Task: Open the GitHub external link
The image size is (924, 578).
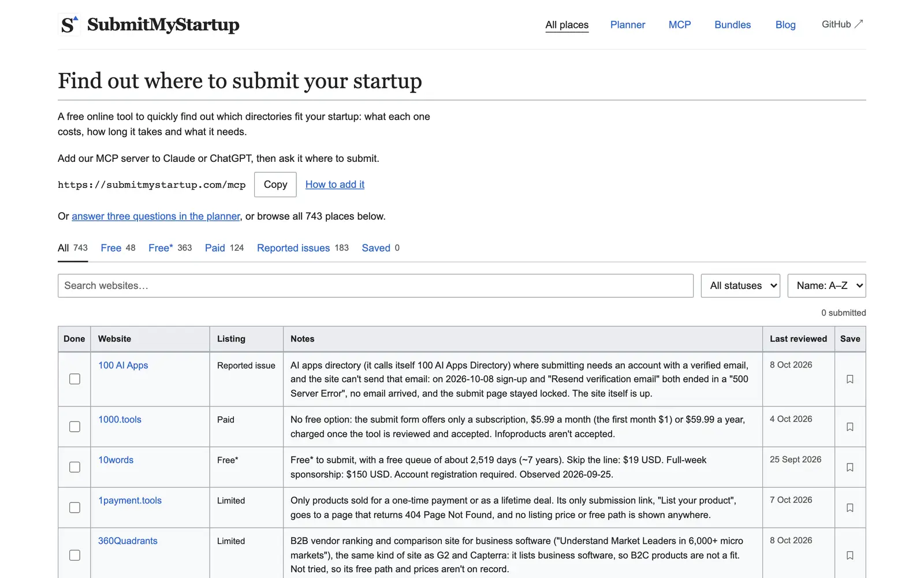Action: tap(842, 24)
